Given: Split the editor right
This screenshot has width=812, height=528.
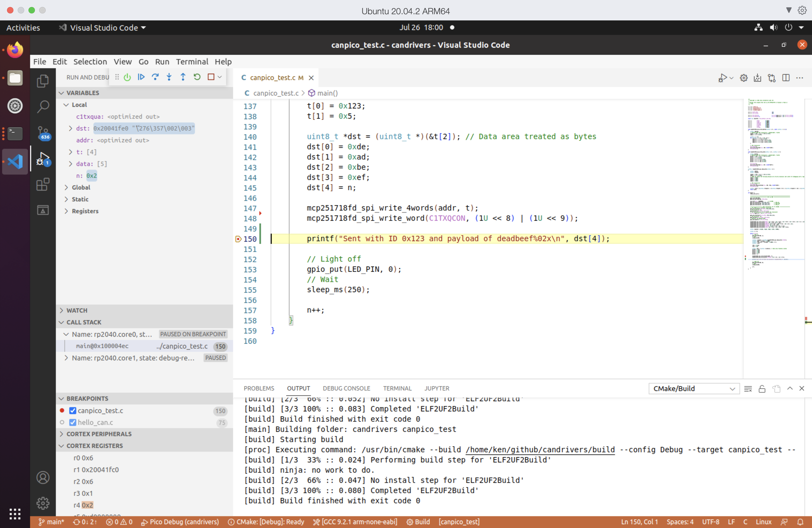Looking at the screenshot, I should tap(786, 78).
